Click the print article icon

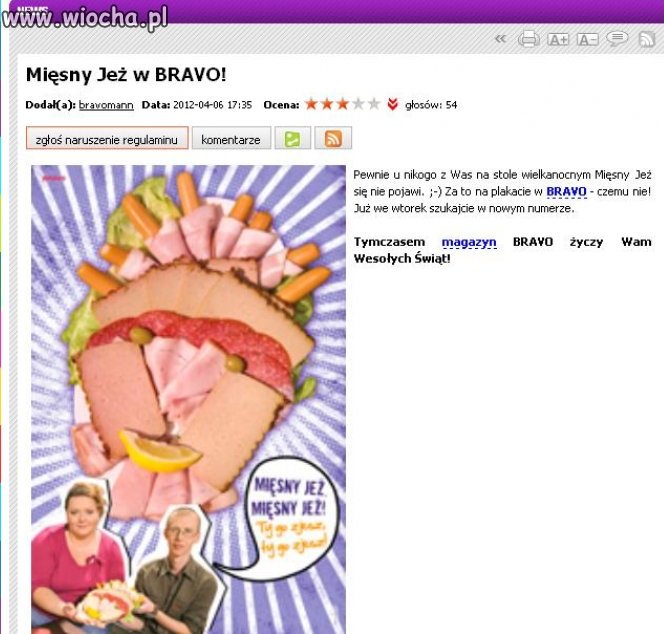click(528, 39)
